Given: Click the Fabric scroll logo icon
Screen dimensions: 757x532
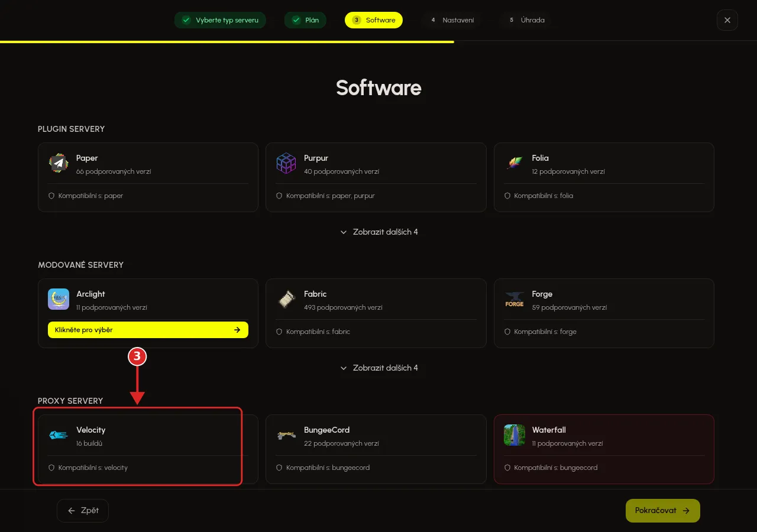Looking at the screenshot, I should tap(286, 299).
